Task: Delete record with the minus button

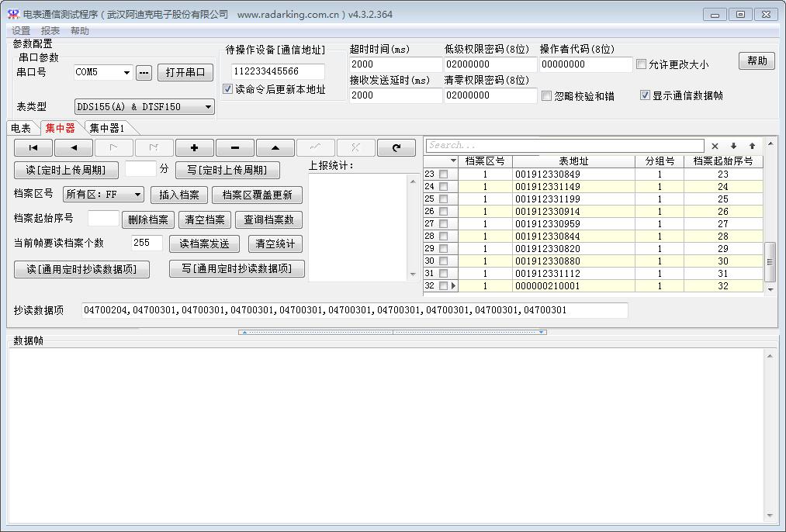Action: point(235,147)
